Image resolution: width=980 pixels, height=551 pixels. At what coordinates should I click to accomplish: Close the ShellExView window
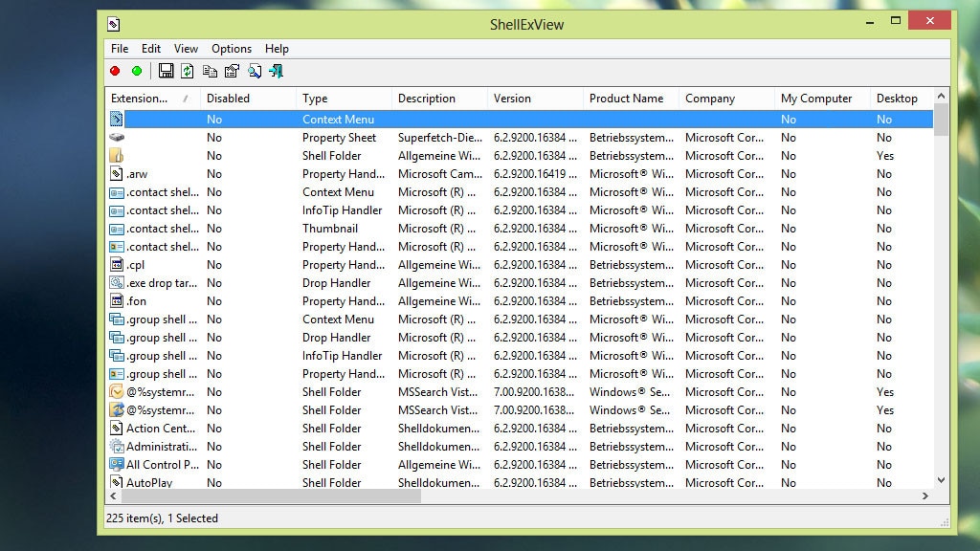930,21
